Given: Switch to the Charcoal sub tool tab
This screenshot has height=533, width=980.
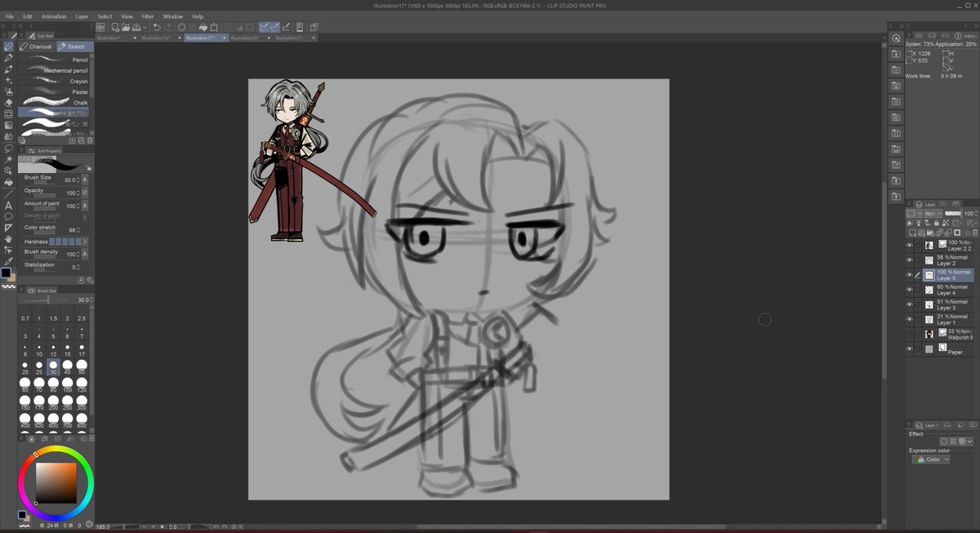Looking at the screenshot, I should pos(36,47).
